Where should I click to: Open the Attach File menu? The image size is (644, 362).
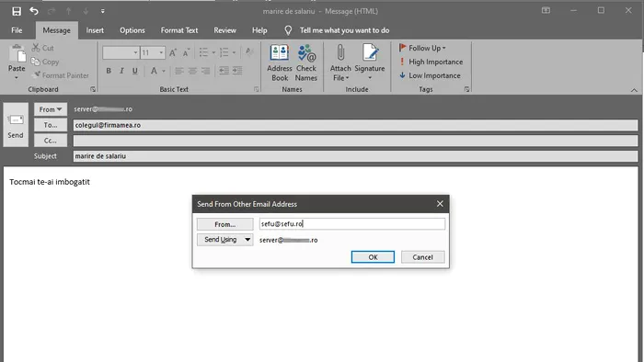tap(340, 62)
